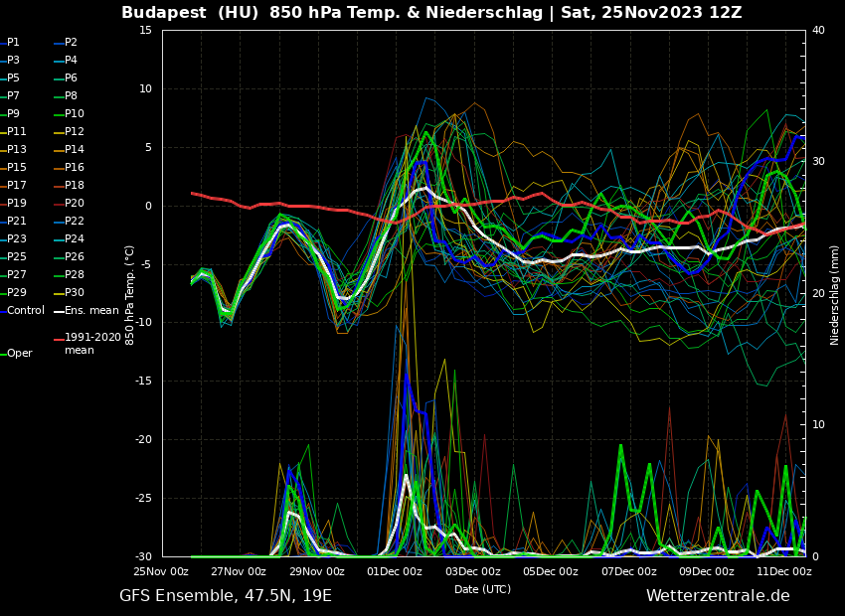Click the Niederschlag (mm) axis label
This screenshot has width=845, height=616.
click(835, 295)
